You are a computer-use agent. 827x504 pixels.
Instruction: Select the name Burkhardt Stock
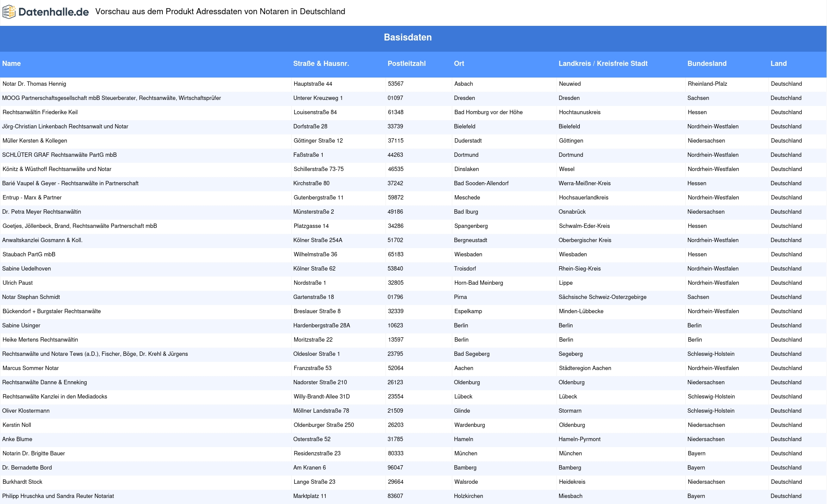22,482
